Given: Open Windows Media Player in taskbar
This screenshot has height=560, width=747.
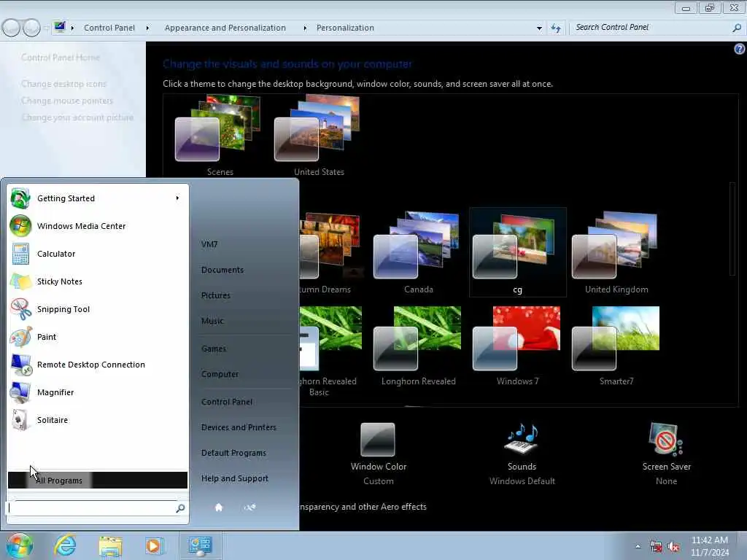Looking at the screenshot, I should (x=154, y=545).
